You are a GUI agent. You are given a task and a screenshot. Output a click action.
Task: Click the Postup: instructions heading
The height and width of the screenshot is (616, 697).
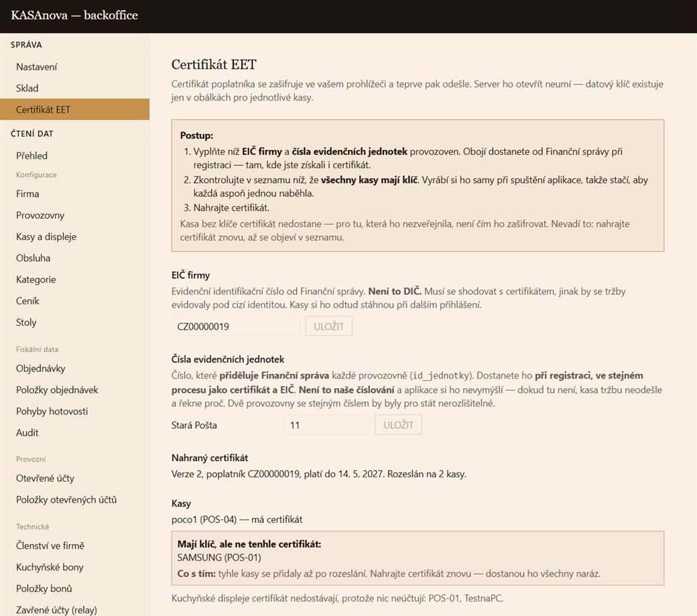coord(196,135)
